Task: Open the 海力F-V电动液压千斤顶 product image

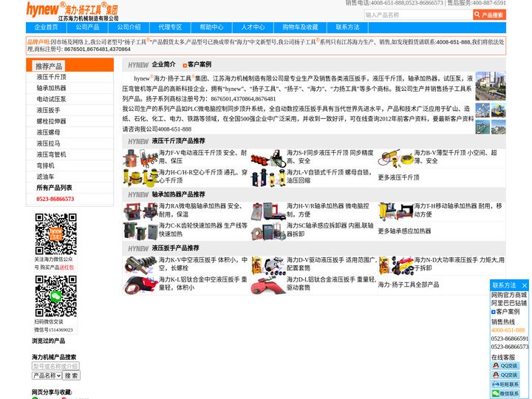Action: [x=140, y=158]
